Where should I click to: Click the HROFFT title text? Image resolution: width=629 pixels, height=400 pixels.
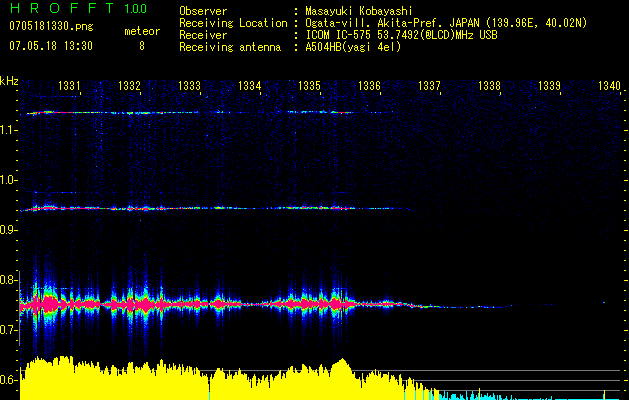tap(62, 8)
